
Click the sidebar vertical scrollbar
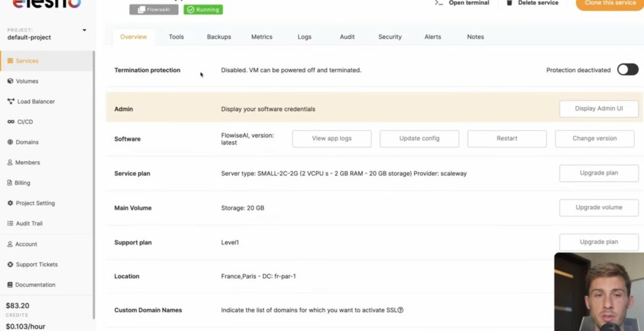[94, 185]
